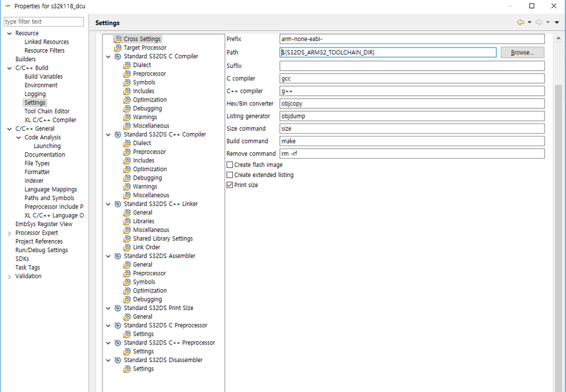Viewport: 566px width, 392px height.
Task: Enable the Create flash image checkbox
Action: point(229,165)
